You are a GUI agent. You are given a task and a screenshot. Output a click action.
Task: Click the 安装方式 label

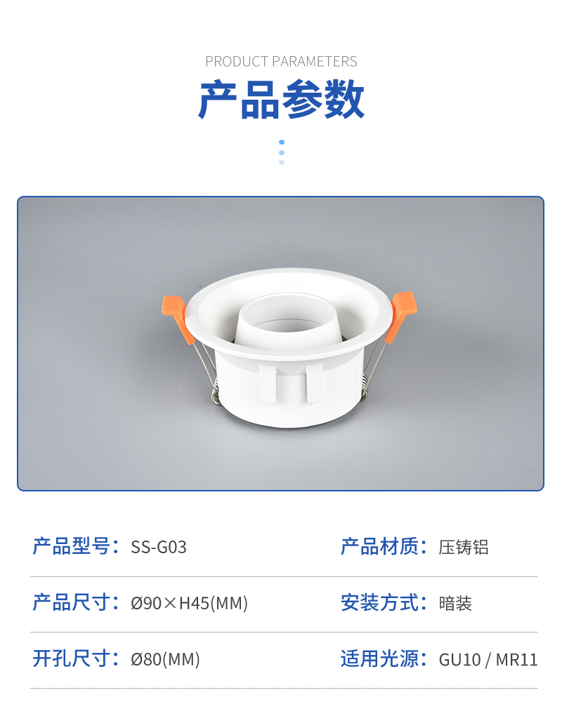(384, 602)
